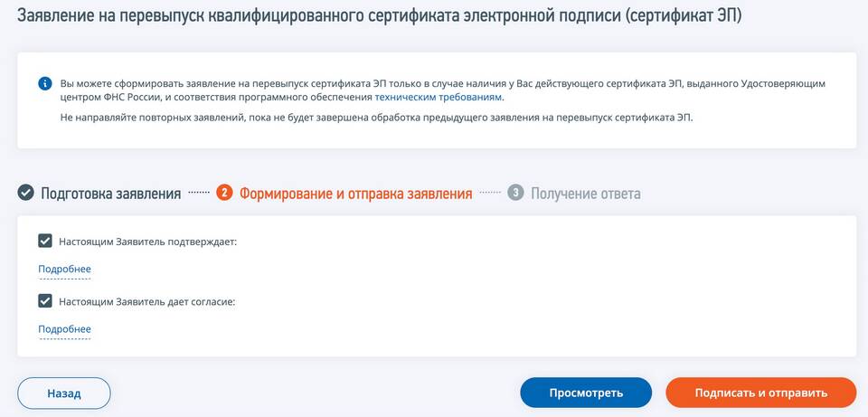The width and height of the screenshot is (868, 417).
Task: Expand «Подробнее» under the confirmation statement
Action: (64, 269)
